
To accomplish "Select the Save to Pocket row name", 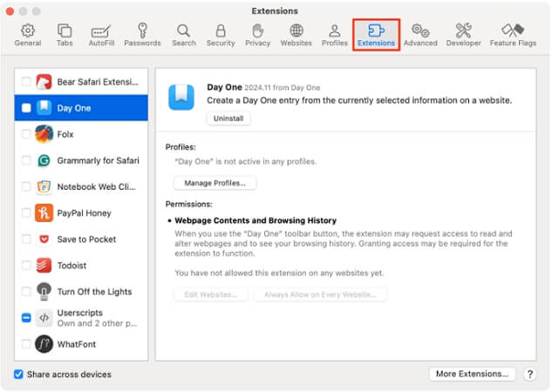I will pyautogui.click(x=86, y=240).
